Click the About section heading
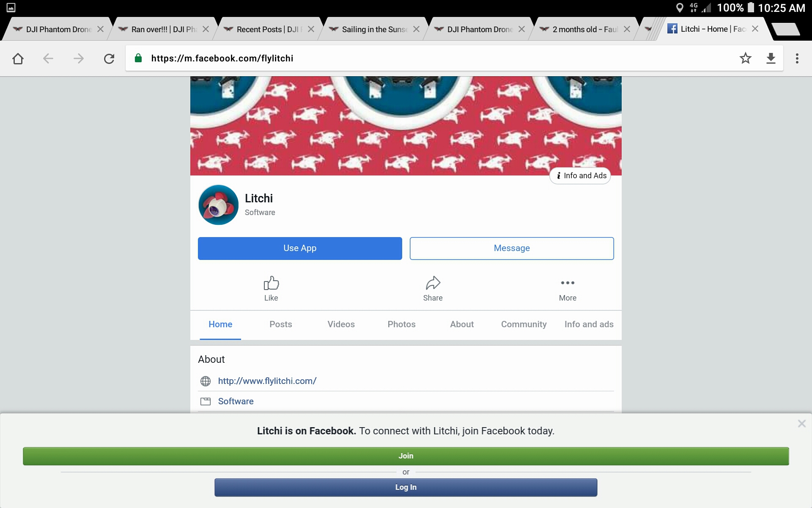812x508 pixels. tap(211, 359)
